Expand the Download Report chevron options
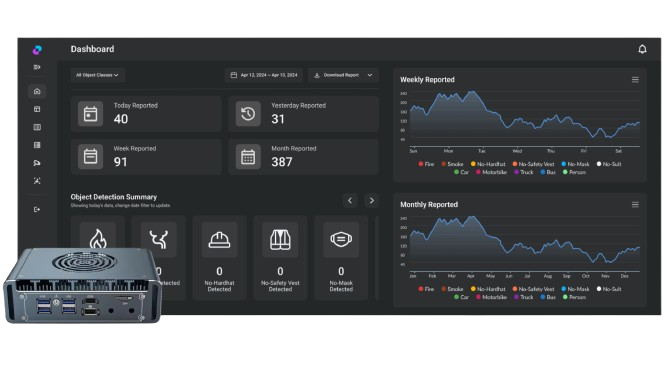Image resolution: width=666 pixels, height=375 pixels. click(x=370, y=75)
